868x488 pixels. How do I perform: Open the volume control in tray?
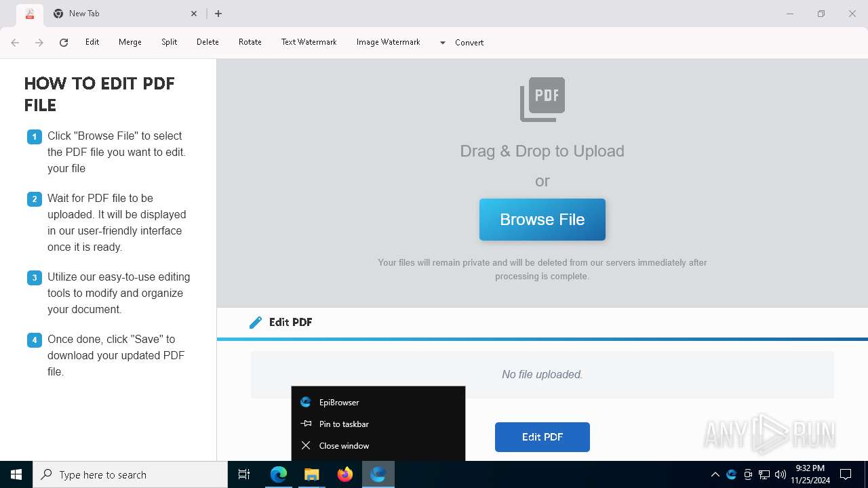point(781,474)
